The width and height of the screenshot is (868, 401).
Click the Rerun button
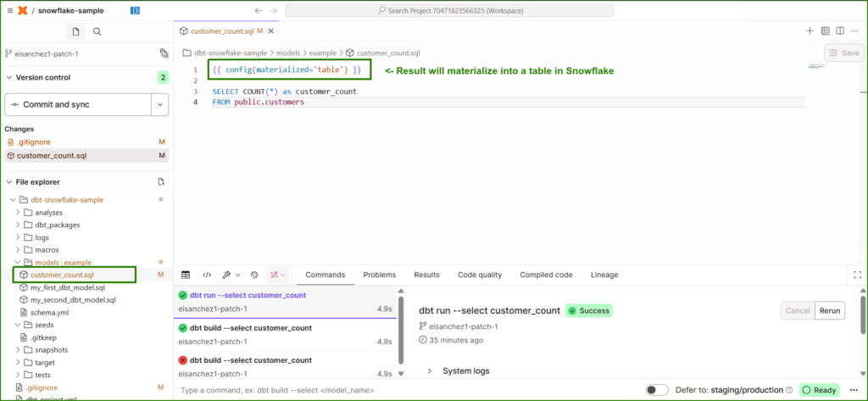click(x=830, y=311)
